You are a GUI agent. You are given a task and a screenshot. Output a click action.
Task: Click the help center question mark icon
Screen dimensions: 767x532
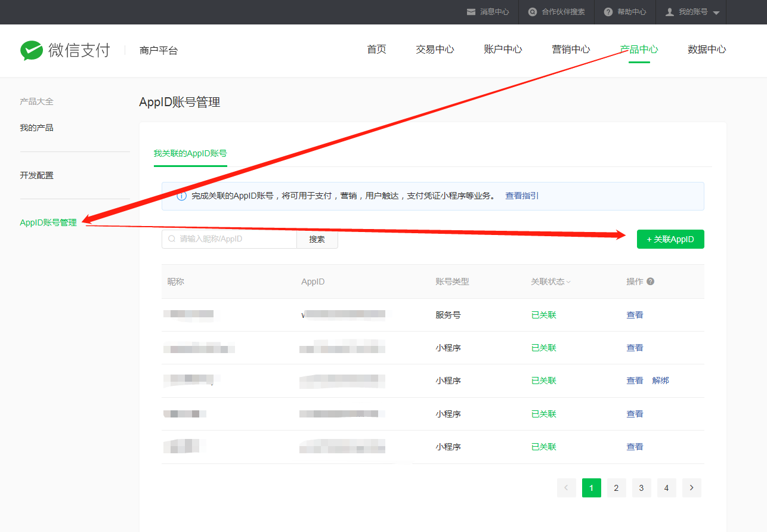point(608,12)
